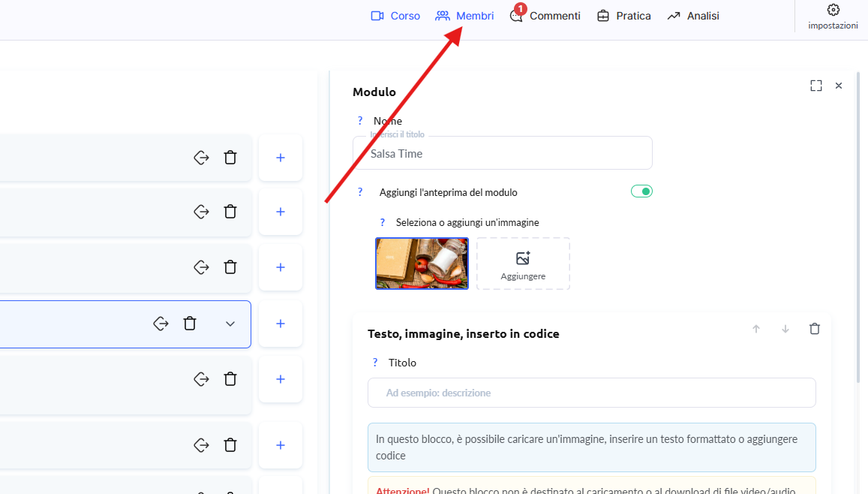Move the text block down
868x494 pixels.
coord(785,329)
